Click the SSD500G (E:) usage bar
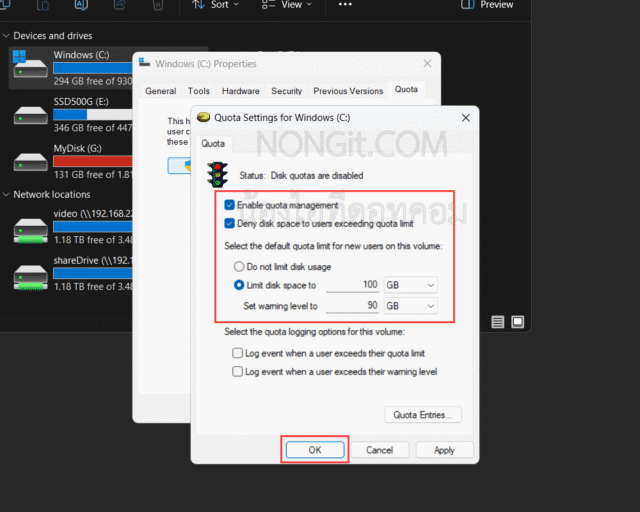The image size is (640, 512). (x=93, y=114)
